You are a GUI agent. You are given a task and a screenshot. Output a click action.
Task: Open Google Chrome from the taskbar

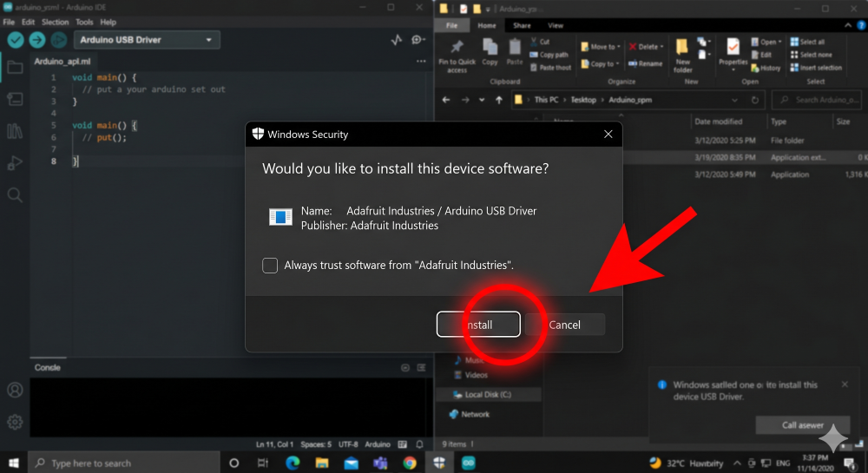point(410,463)
